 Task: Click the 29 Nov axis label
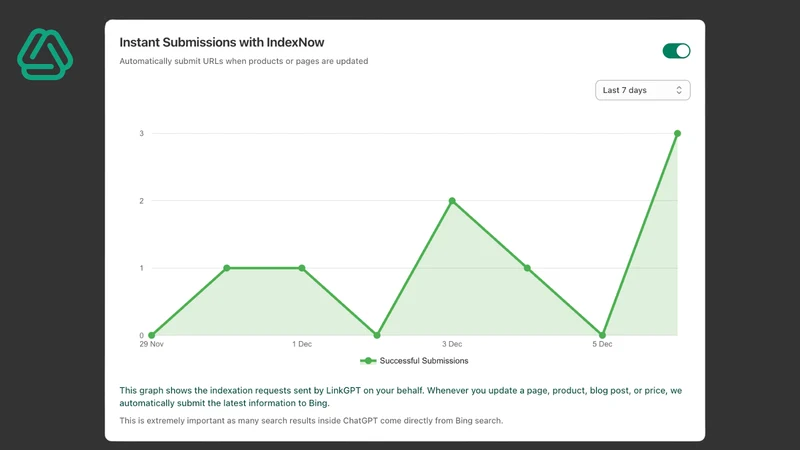pos(152,344)
